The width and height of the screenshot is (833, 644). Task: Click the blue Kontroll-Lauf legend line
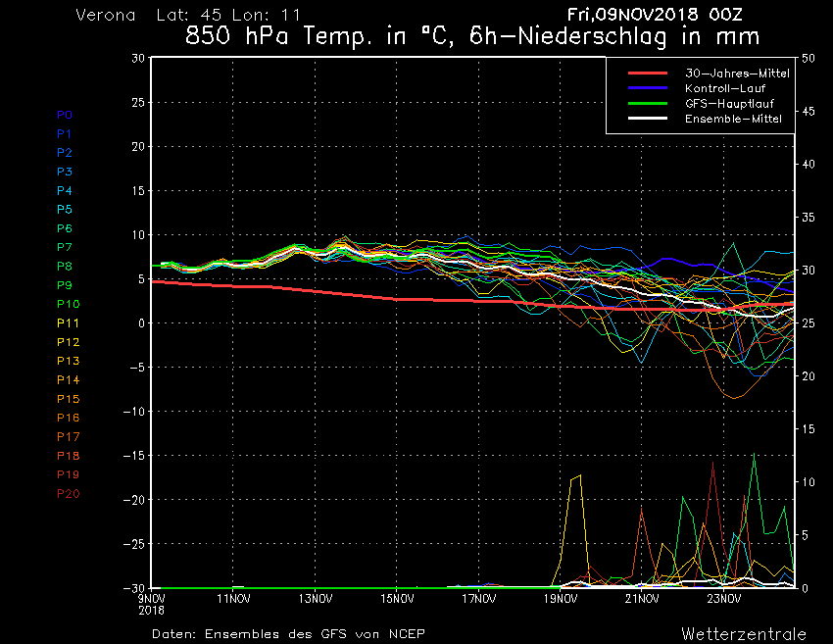point(647,88)
